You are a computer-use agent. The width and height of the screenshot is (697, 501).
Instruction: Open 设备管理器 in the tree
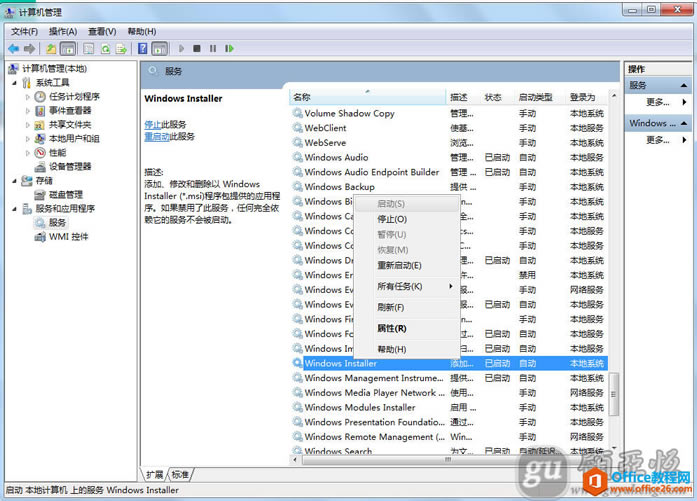click(x=70, y=167)
